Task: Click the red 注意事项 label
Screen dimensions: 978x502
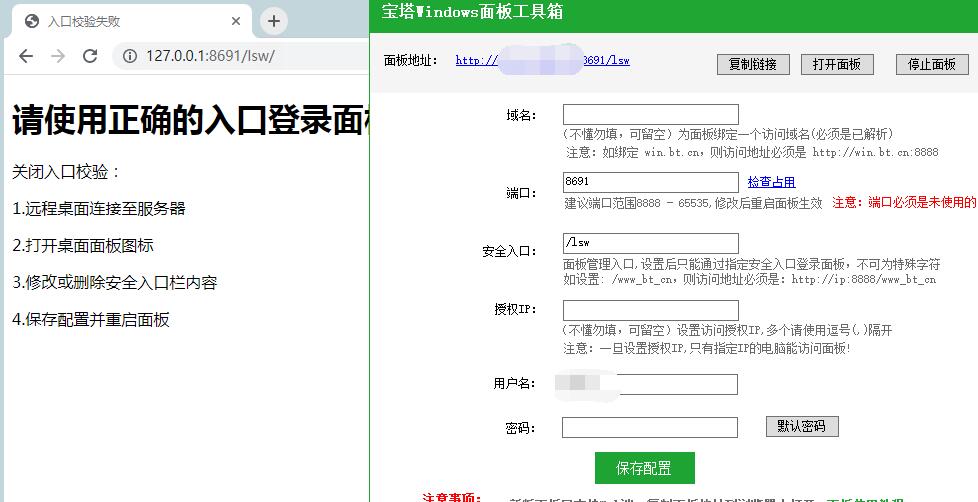Action: (452, 497)
